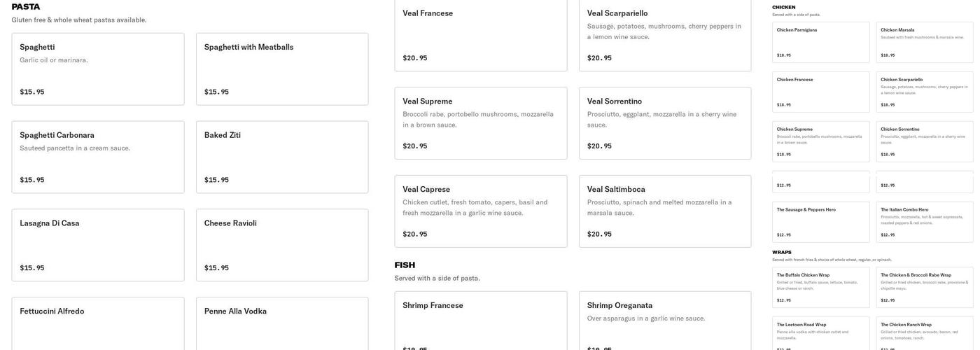This screenshot has width=980, height=350.
Task: Select the Veal Saltimboca entree
Action: click(665, 211)
